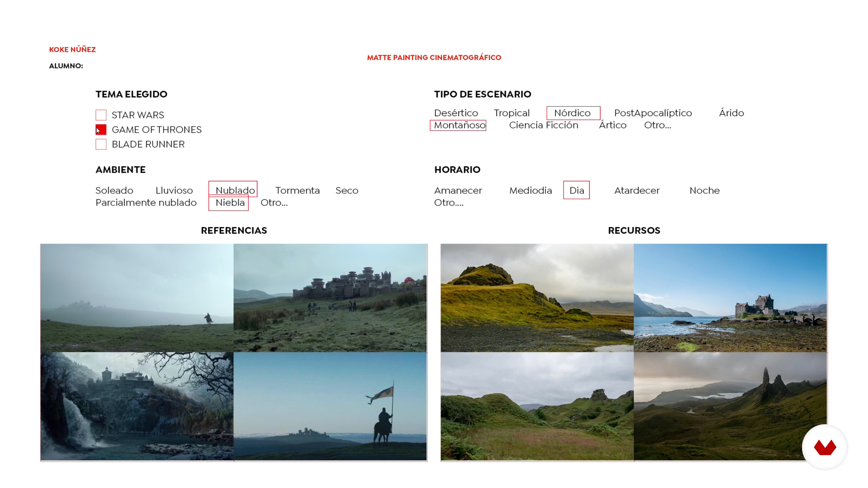
Task: Select the Tormenta ambiente option
Action: click(x=297, y=190)
